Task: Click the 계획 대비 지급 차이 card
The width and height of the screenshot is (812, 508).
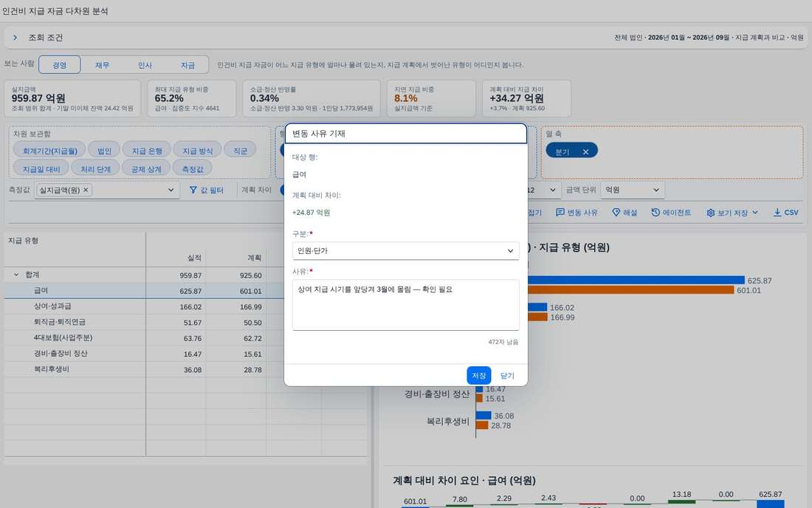Action: click(x=526, y=98)
